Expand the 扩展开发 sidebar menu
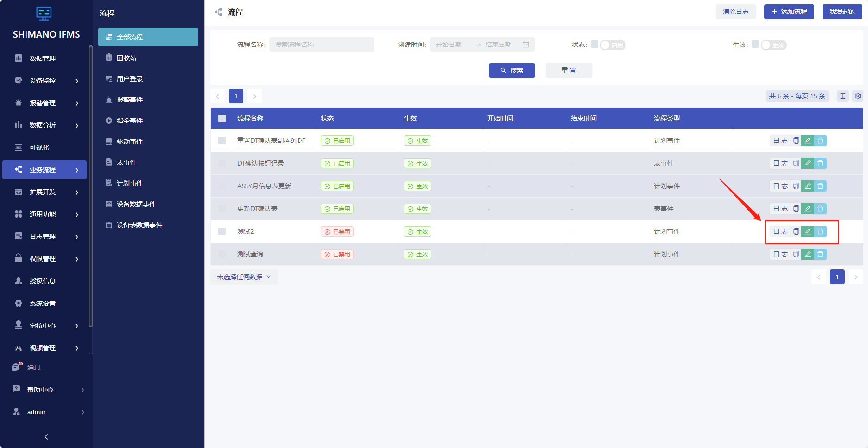 (44, 192)
